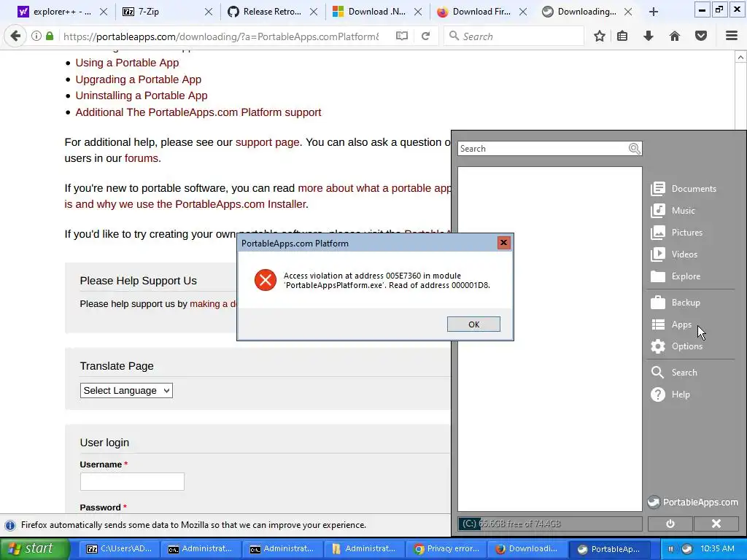Click the power button in PortableApps menu

[670, 524]
